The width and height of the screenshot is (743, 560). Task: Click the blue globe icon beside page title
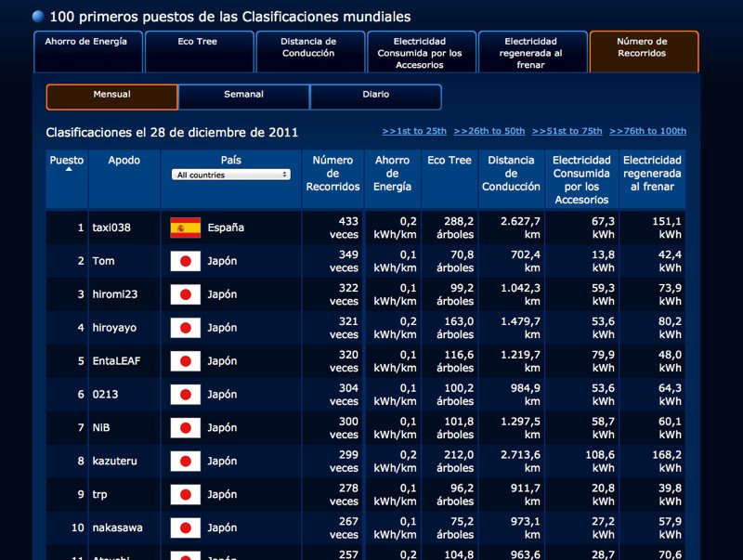point(38,17)
